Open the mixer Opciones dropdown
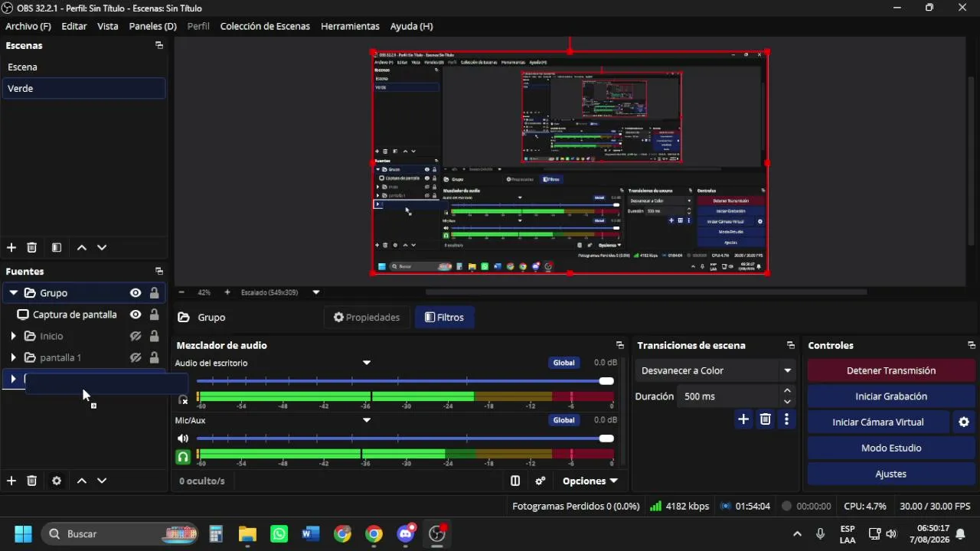 pos(590,481)
